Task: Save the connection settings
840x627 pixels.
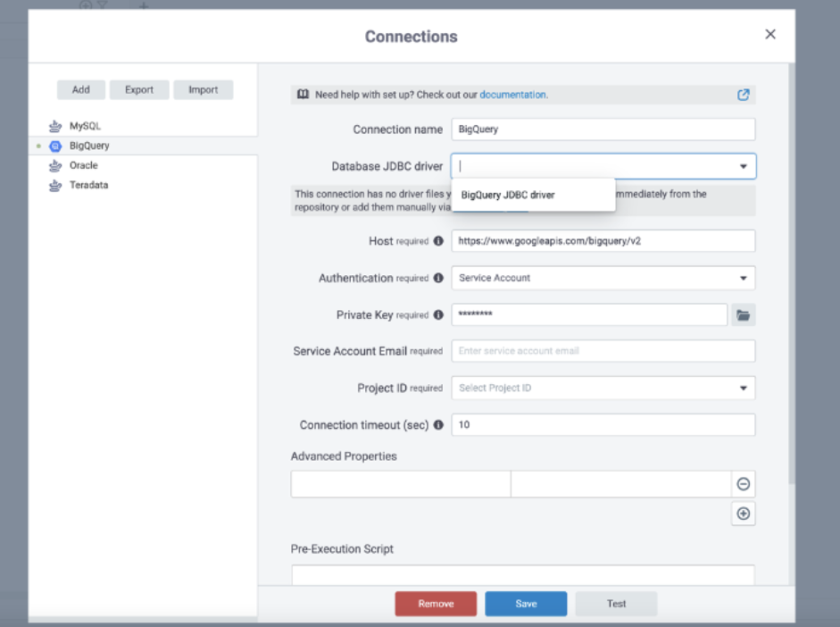Action: (x=526, y=604)
